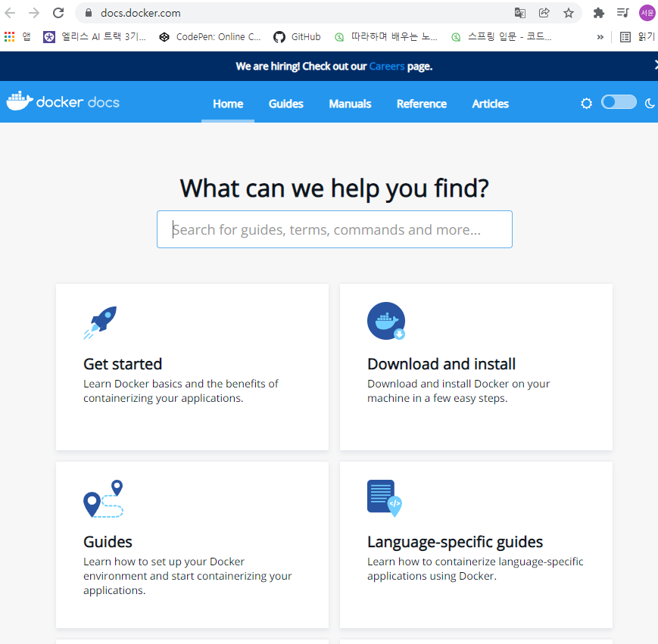Reload the docs.docker.com page
Screen dimensions: 658x644
58,13
